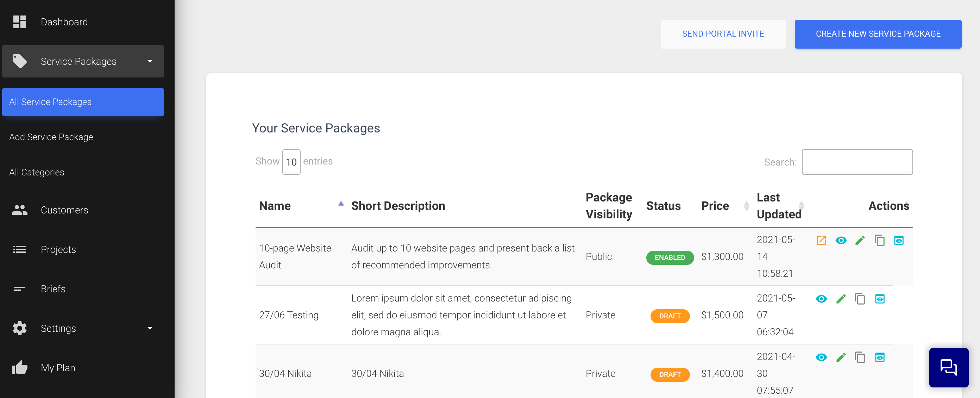
Task: Click the Customers people icon
Action: (x=19, y=210)
